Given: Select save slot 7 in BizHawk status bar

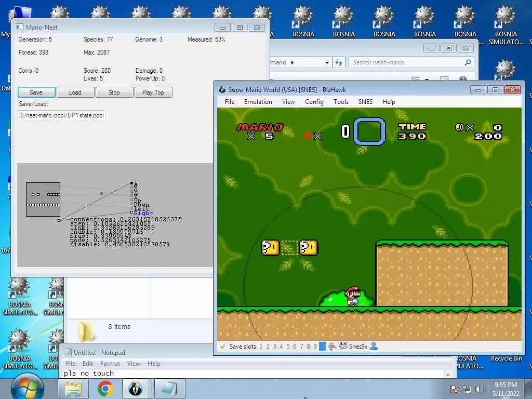Looking at the screenshot, I should tap(301, 347).
